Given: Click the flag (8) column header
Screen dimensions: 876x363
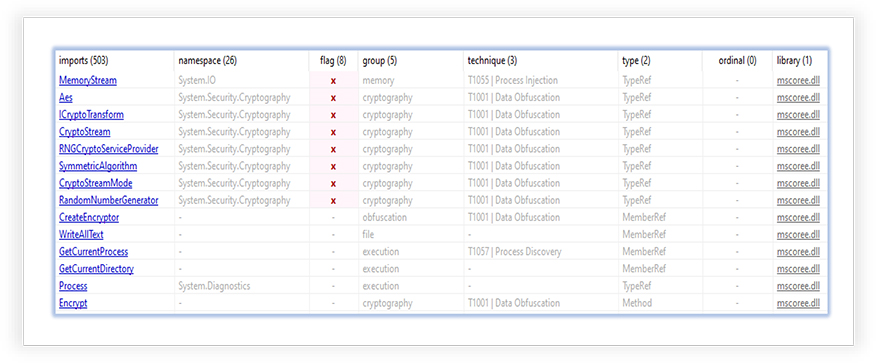Looking at the screenshot, I should tap(334, 61).
